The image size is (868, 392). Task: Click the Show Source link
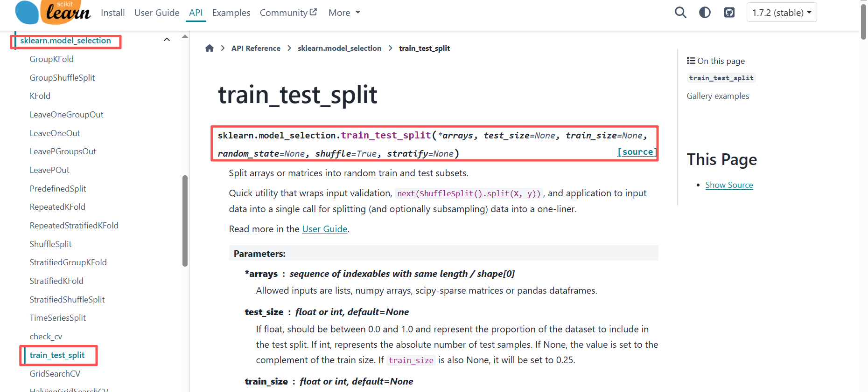tap(729, 185)
